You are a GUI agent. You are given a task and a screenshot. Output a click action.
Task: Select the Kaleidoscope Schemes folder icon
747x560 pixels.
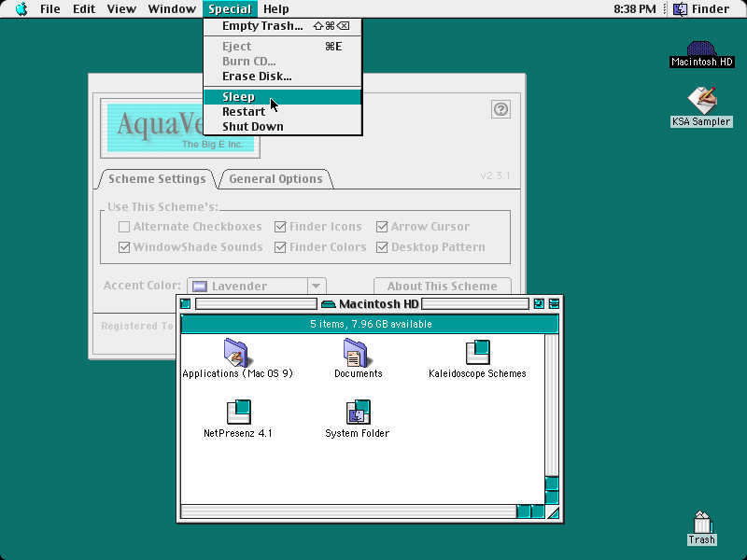[478, 352]
